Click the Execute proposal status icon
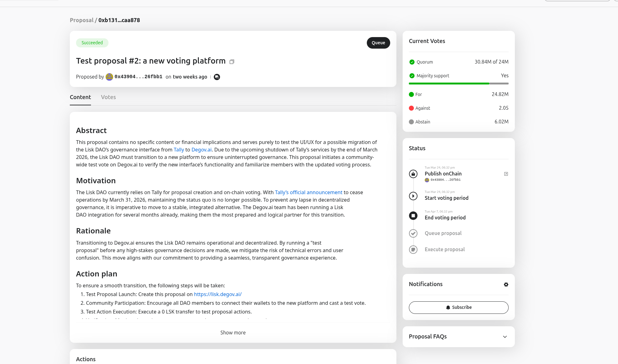Screen dimensions: 618x364 (x=413, y=250)
